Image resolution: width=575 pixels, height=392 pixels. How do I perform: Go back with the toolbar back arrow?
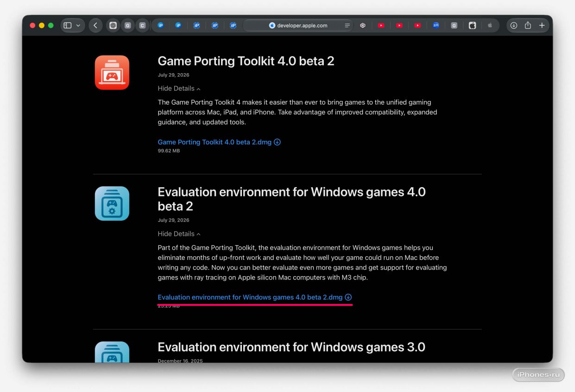(95, 25)
